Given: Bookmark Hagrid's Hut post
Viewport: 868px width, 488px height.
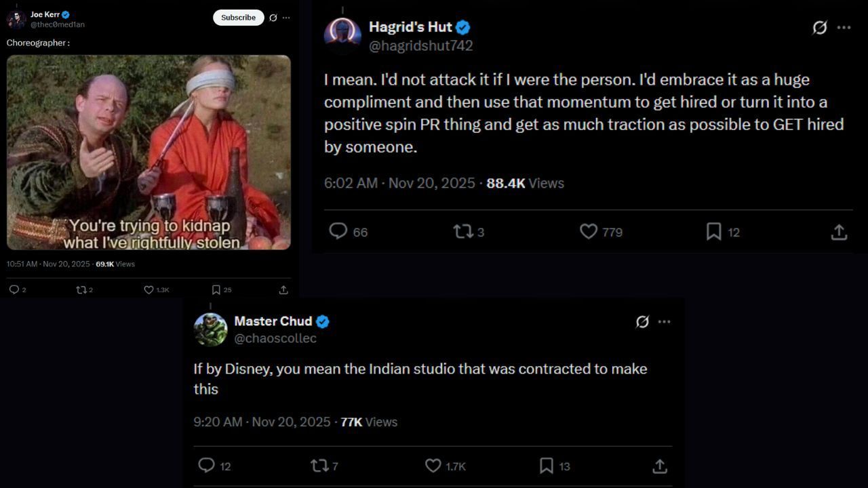Looking at the screenshot, I should point(713,232).
